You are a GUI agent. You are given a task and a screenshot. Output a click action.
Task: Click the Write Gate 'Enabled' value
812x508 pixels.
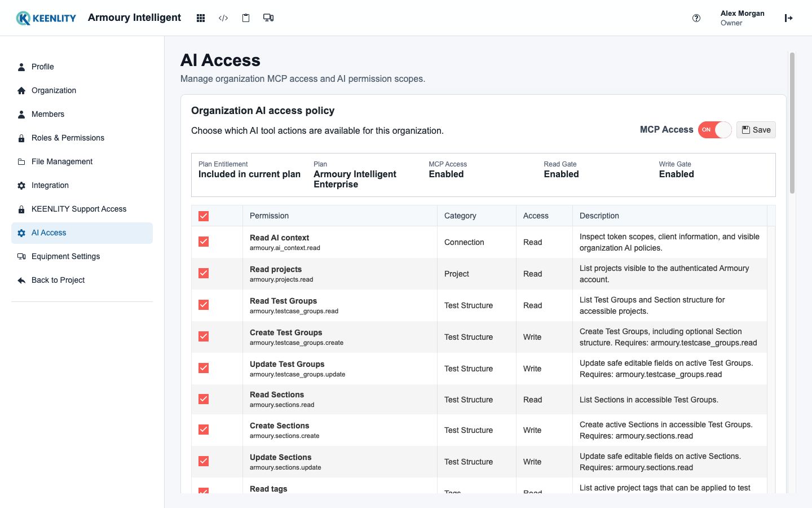(x=676, y=174)
